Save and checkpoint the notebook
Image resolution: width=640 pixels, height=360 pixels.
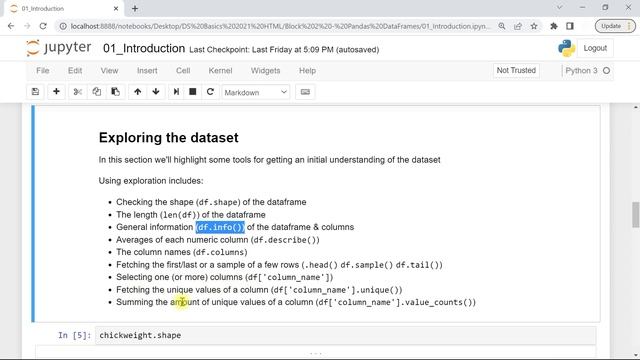[36, 92]
